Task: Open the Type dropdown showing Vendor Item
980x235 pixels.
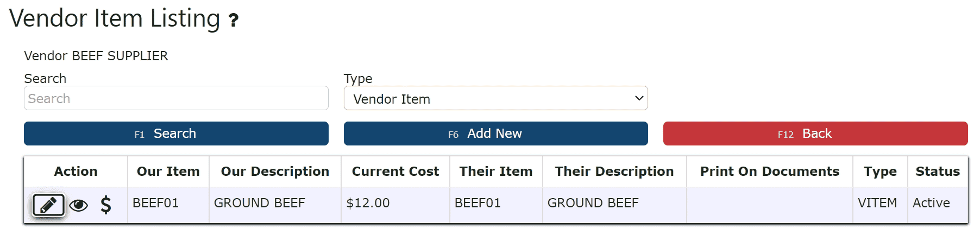Action: pyautogui.click(x=495, y=98)
